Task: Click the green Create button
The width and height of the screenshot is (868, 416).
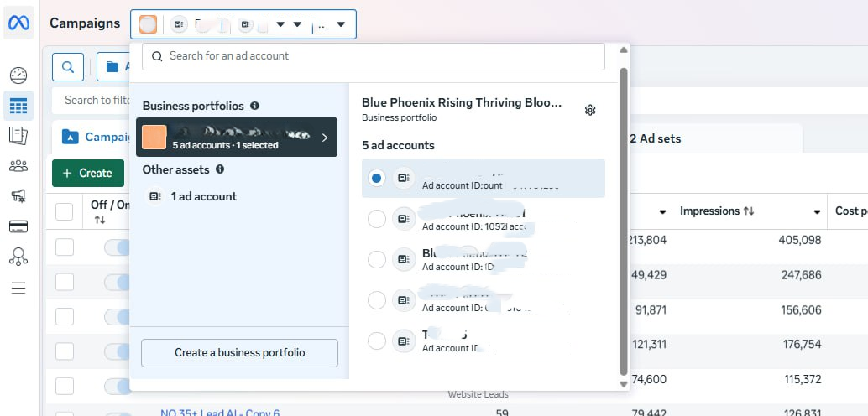Action: (x=87, y=173)
